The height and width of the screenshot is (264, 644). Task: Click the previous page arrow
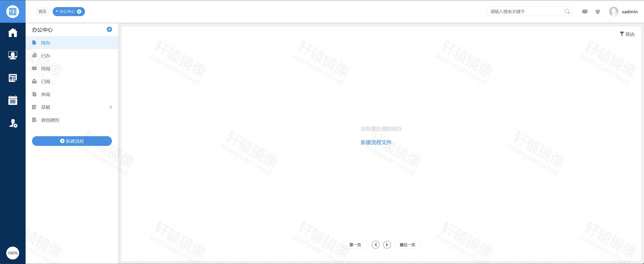click(x=376, y=245)
